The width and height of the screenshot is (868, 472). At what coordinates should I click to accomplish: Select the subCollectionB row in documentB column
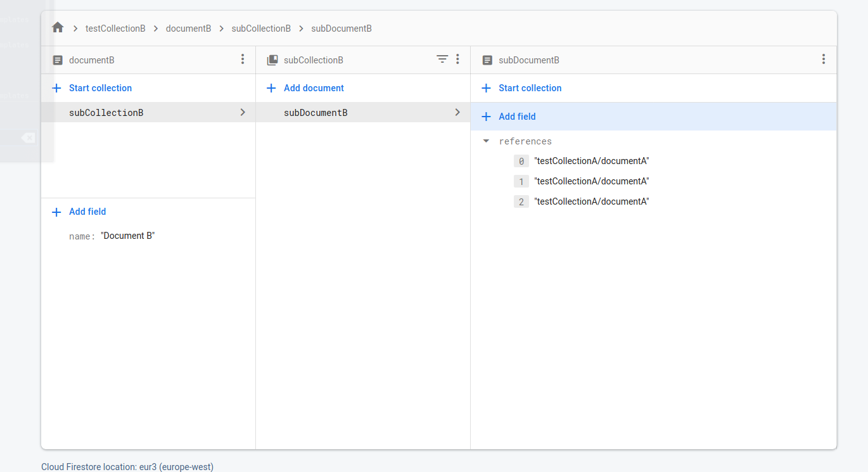point(148,112)
